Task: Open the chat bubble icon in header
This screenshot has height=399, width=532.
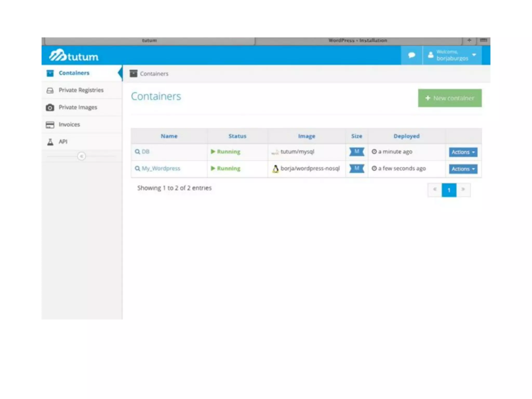Action: click(411, 55)
